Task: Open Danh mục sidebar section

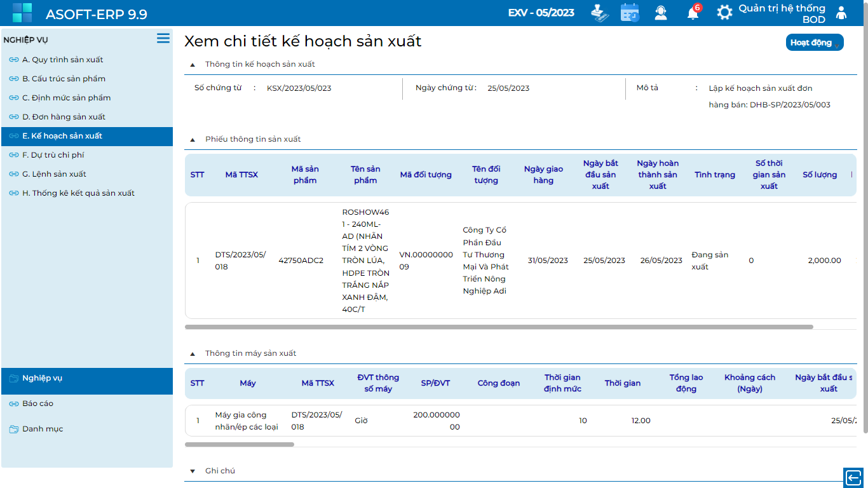Action: click(x=43, y=429)
